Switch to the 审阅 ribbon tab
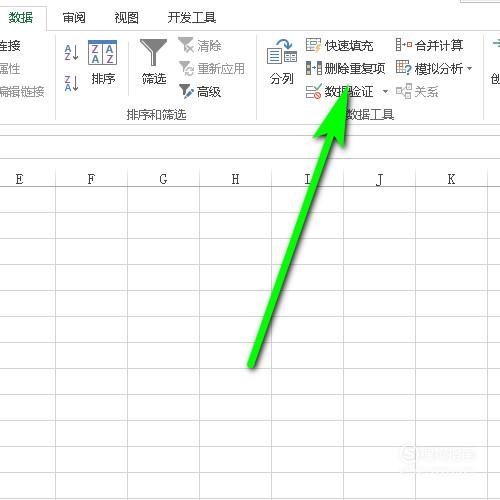 [x=74, y=17]
